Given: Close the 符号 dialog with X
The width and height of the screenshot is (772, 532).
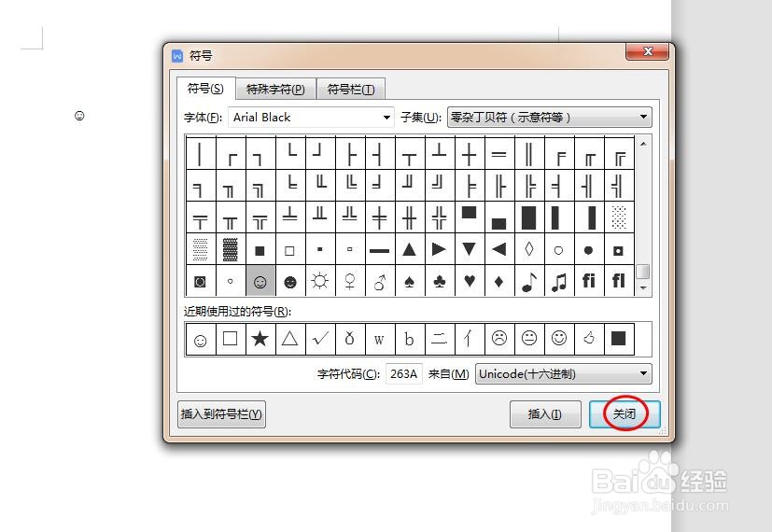Looking at the screenshot, I should point(648,51).
